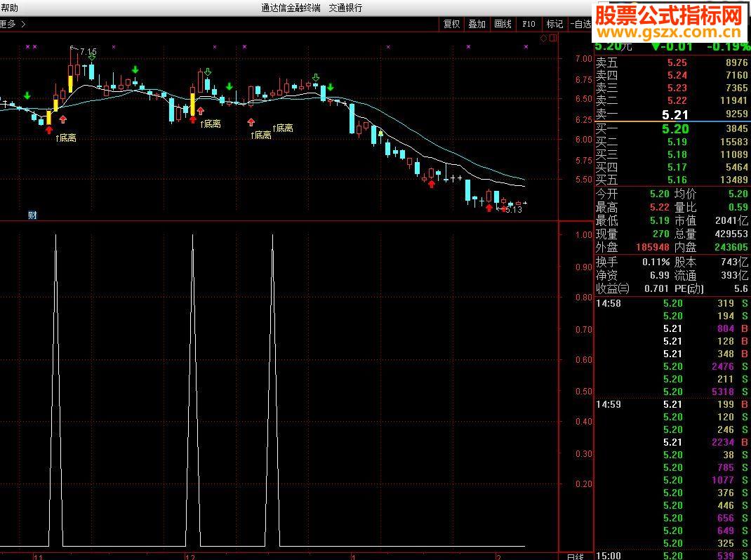751x560 pixels.
Task: Click the 最高 value 5.22
Action: 660,208
